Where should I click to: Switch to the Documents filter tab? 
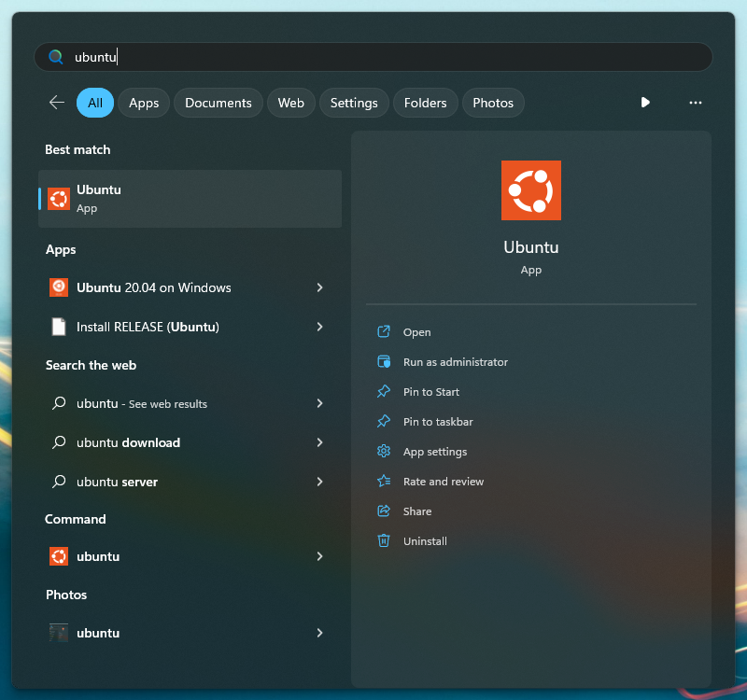coord(218,103)
